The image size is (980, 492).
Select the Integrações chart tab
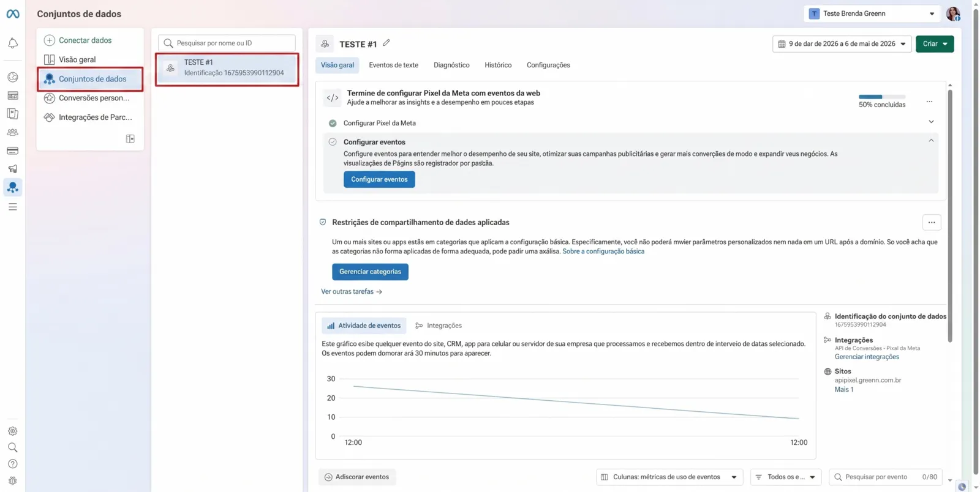coord(439,326)
